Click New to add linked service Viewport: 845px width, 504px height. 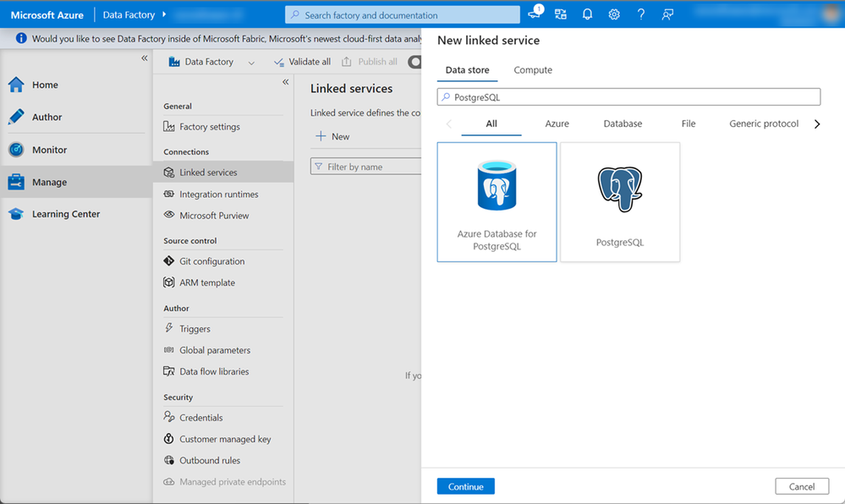tap(332, 136)
